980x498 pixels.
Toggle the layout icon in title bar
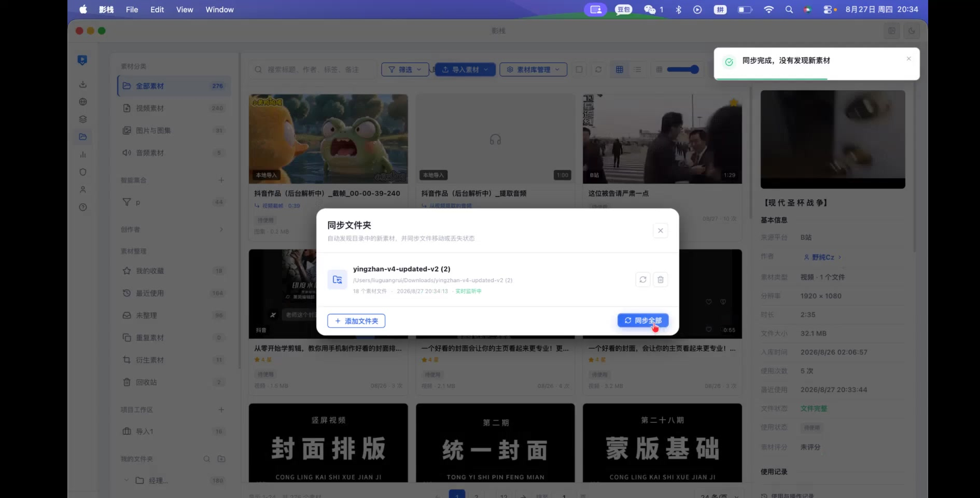click(x=892, y=31)
